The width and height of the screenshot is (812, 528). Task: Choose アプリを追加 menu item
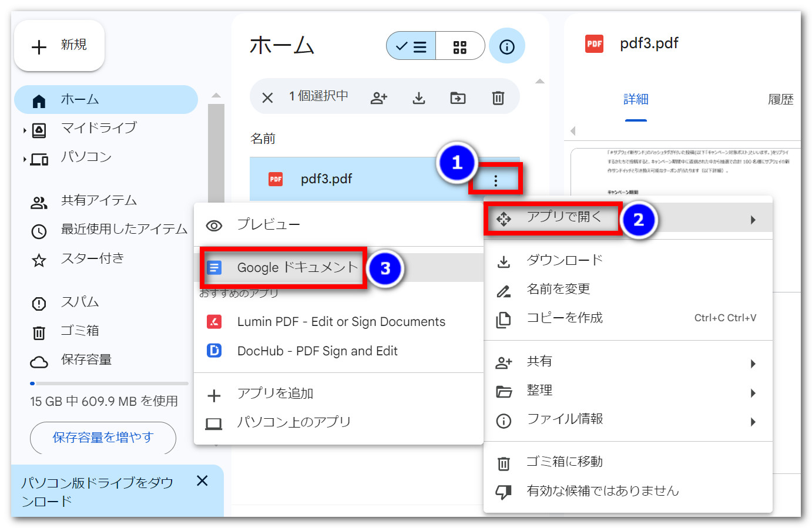coord(338,394)
